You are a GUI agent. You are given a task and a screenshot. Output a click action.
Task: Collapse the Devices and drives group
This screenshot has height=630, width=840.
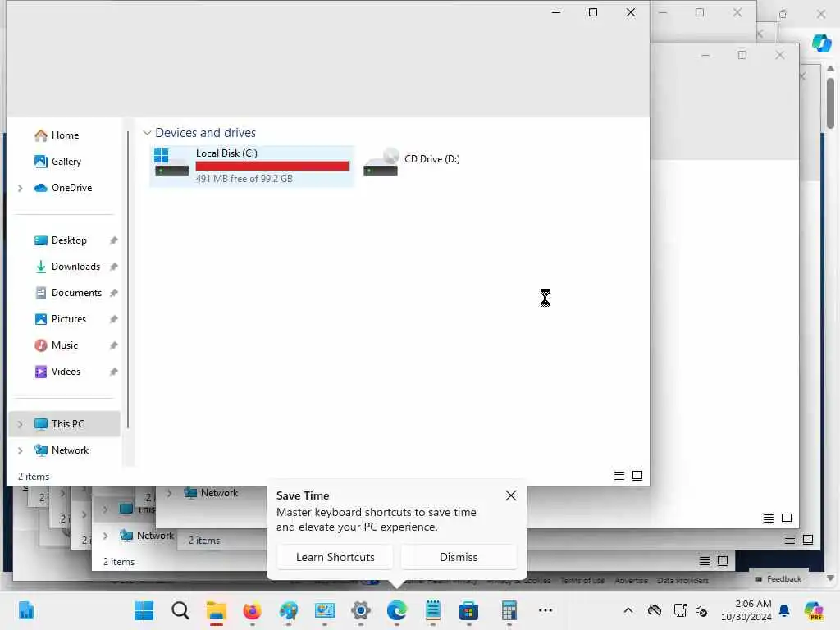(x=147, y=133)
